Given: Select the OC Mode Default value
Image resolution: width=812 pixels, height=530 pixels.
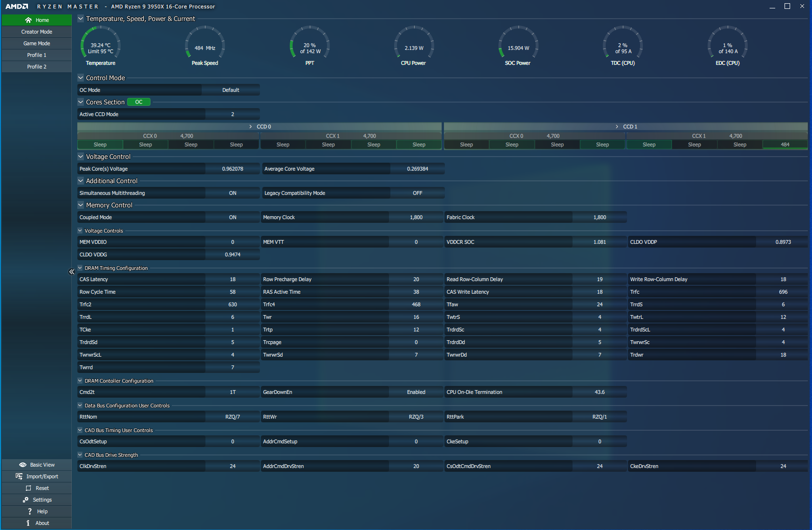Looking at the screenshot, I should 231,90.
